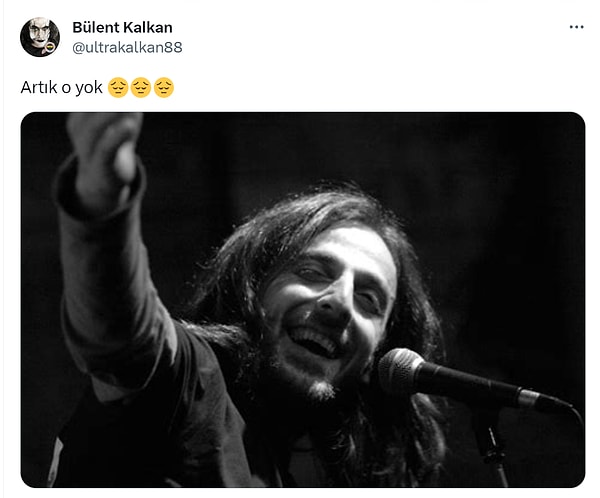Click the singer's goatee beard in photo
This screenshot has height=498, width=600.
click(321, 389)
